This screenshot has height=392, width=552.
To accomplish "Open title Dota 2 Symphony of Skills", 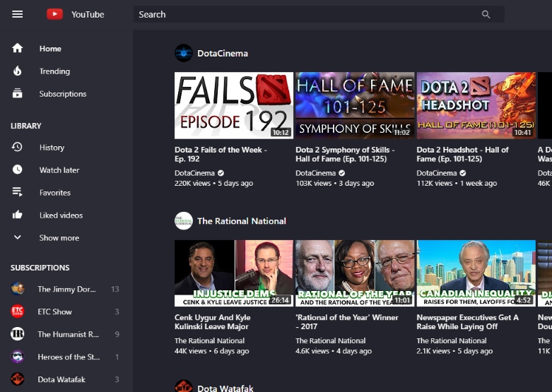I will (x=346, y=154).
